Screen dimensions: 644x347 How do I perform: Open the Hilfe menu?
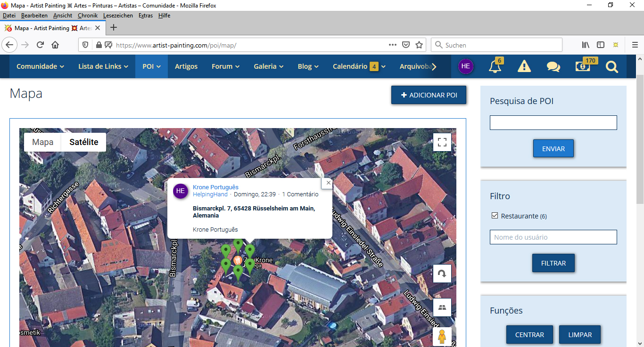coord(164,16)
